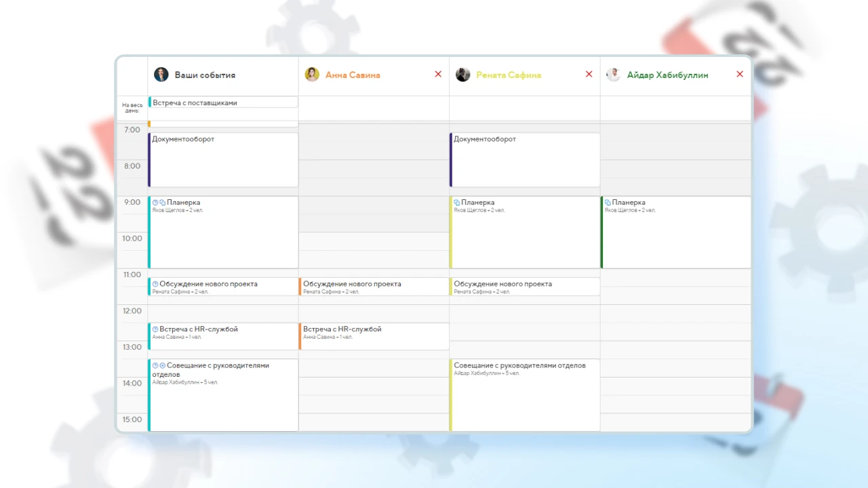This screenshot has height=488, width=868.
Task: Remove the Айдар Хабибуллин calendar column
Action: click(740, 75)
